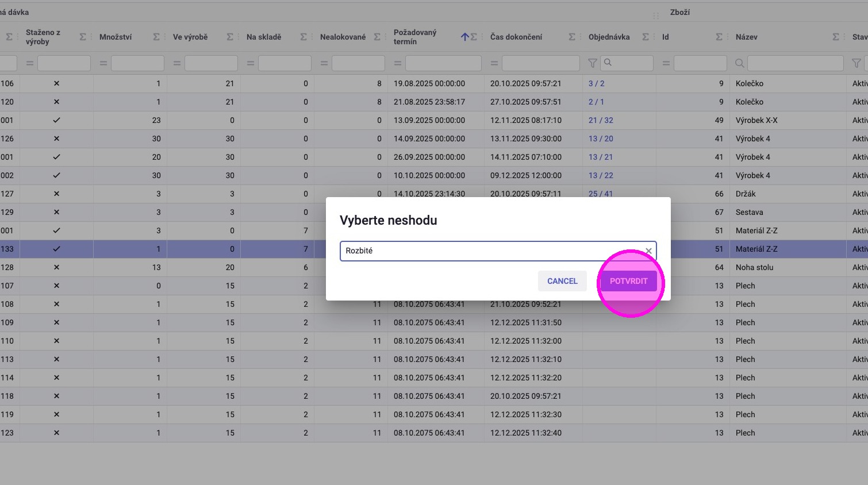The image size is (868, 485).
Task: Open the Vyberte neshodu combo box showing Rozbité
Action: click(x=498, y=251)
